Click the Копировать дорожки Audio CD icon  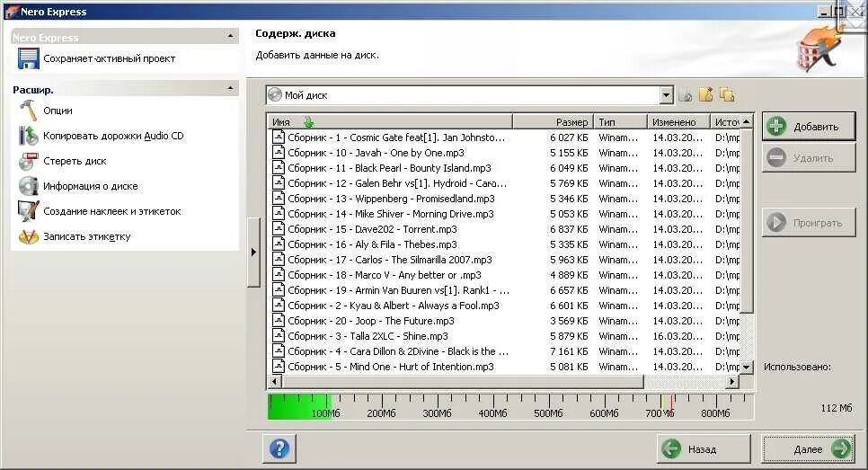tap(28, 136)
